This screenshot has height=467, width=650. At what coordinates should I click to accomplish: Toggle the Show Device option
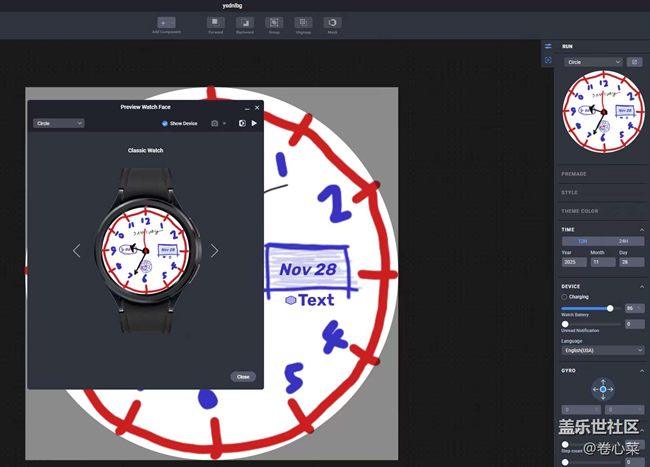166,123
